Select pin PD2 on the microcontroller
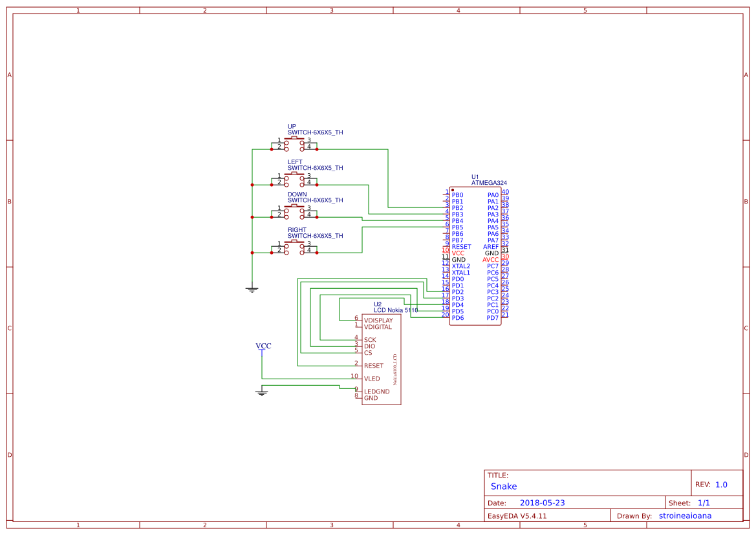The height and width of the screenshot is (535, 756). 458,292
